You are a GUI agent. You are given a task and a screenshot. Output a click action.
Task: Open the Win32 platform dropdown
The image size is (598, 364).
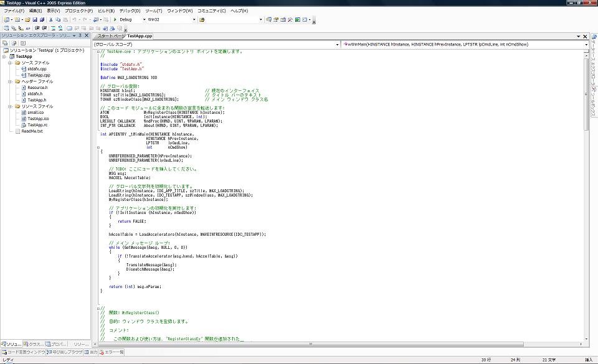(194, 19)
